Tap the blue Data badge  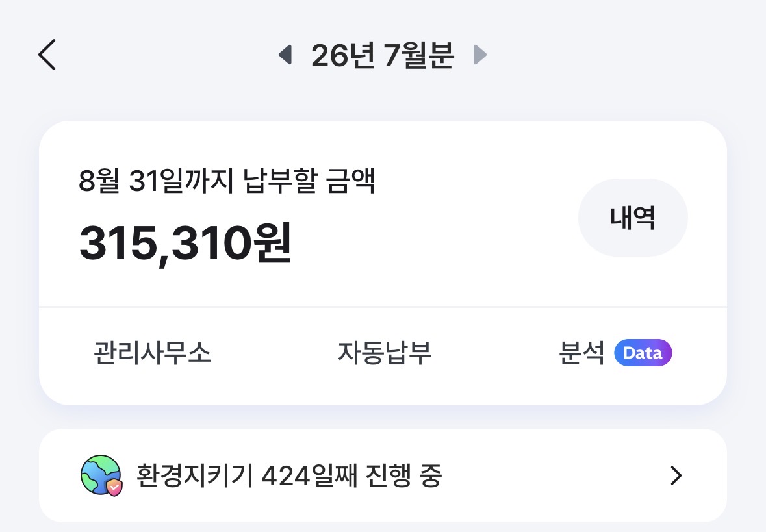[643, 353]
